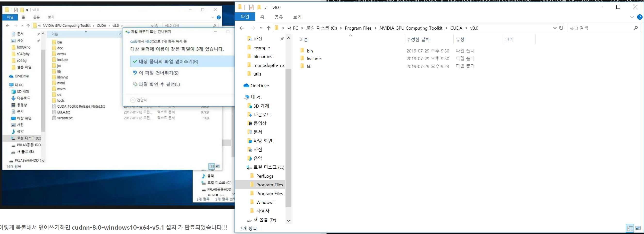The height and width of the screenshot is (234, 644).
Task: Click chevron after CUDA in right address bar
Action: (466, 28)
